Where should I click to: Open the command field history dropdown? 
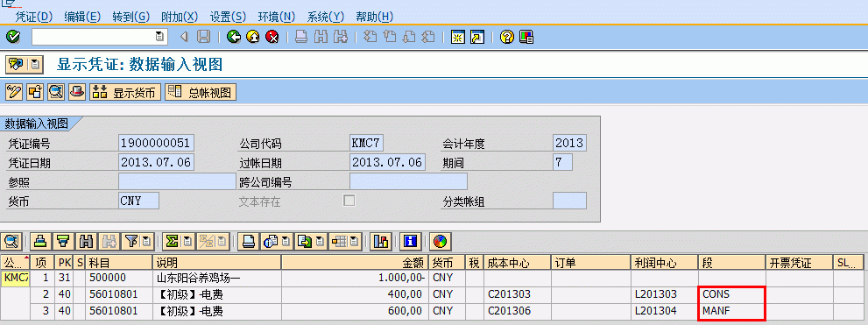pos(159,37)
